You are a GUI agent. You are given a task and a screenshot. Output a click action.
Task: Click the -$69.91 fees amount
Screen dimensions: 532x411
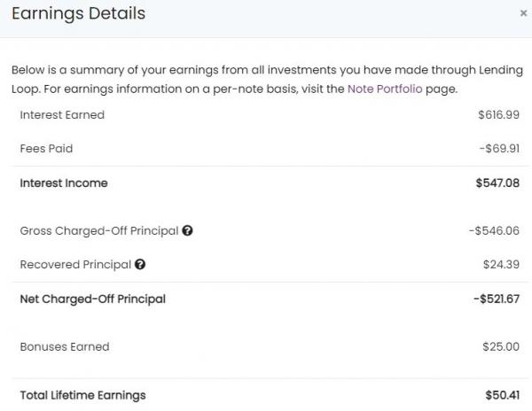tap(497, 149)
